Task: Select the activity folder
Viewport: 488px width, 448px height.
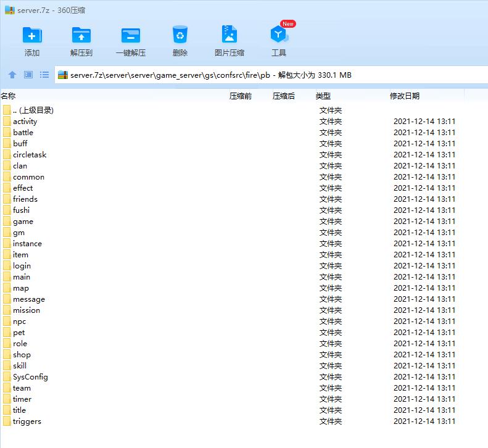Action: point(25,121)
